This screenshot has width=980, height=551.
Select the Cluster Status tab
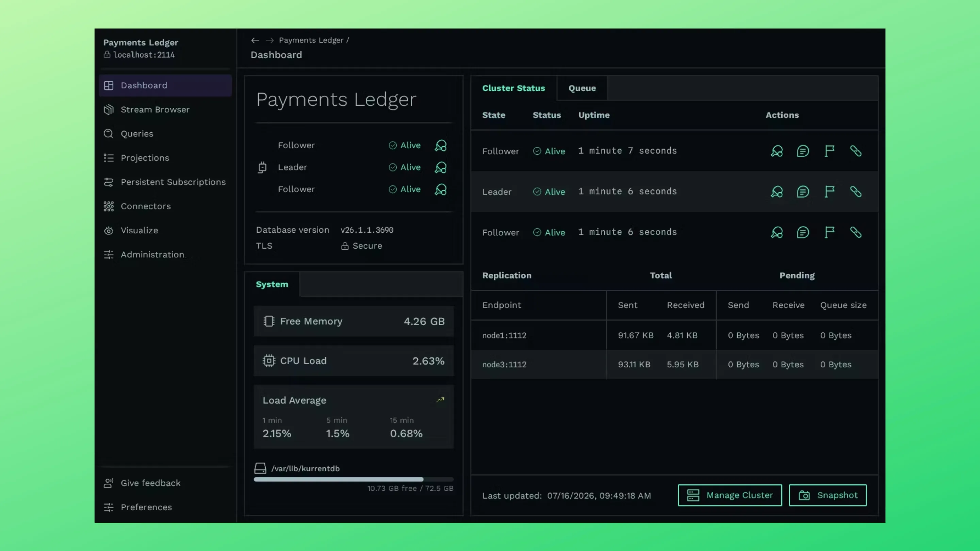513,88
